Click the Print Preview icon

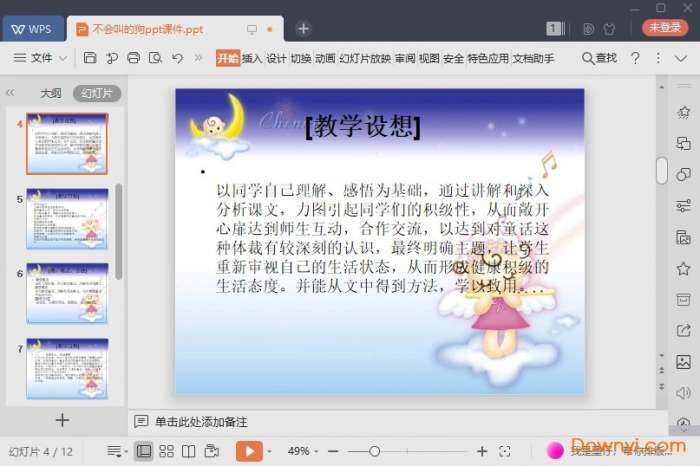pos(155,58)
